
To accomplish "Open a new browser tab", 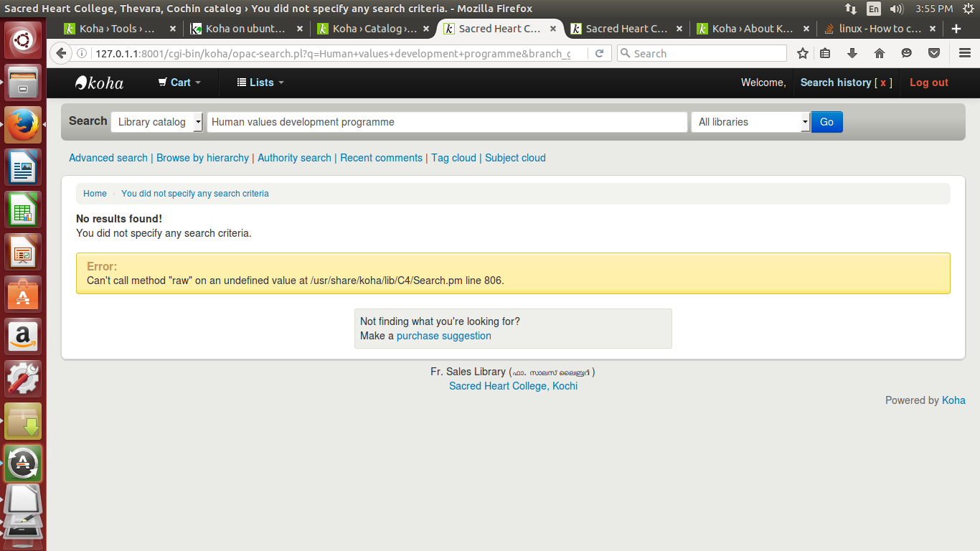I will pyautogui.click(x=956, y=29).
